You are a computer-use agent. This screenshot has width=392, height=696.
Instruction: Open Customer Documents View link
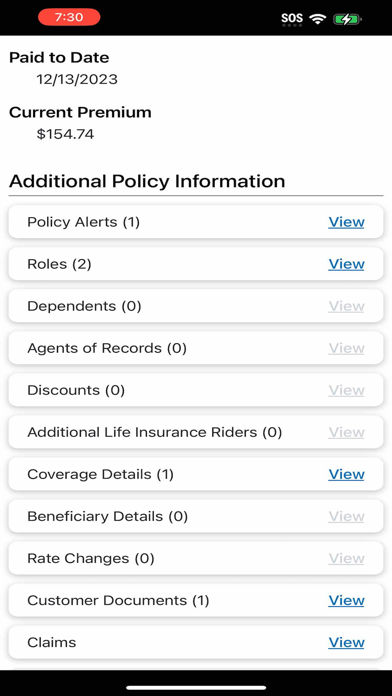(x=346, y=601)
